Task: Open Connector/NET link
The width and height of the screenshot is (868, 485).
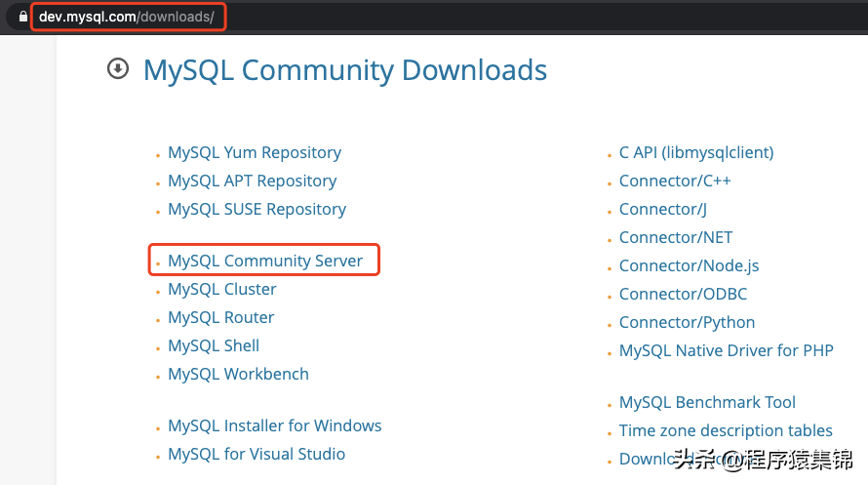Action: point(676,237)
